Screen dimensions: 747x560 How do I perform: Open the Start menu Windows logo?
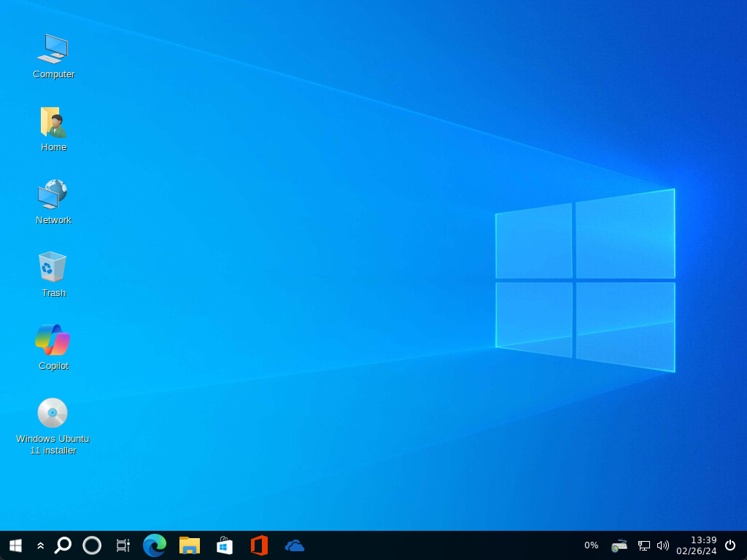click(15, 545)
